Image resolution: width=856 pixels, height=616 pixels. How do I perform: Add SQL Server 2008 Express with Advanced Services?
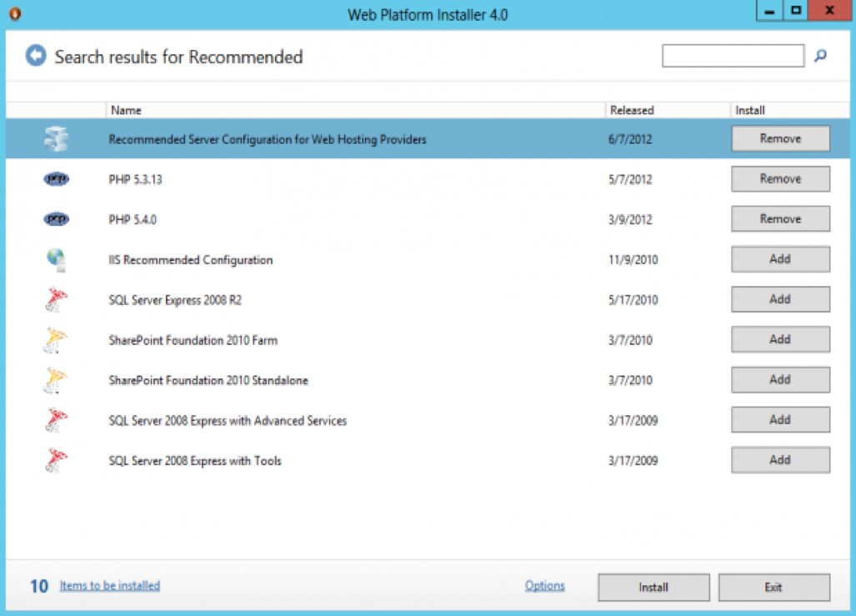click(780, 419)
